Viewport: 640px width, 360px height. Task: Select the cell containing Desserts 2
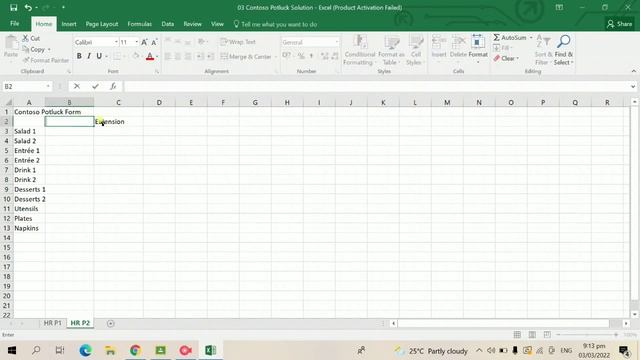tap(29, 199)
